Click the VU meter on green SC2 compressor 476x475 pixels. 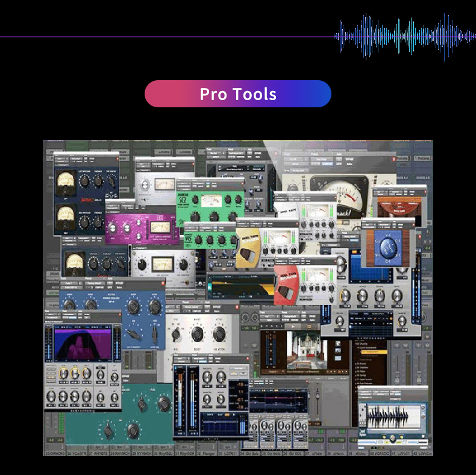pyautogui.click(x=211, y=201)
